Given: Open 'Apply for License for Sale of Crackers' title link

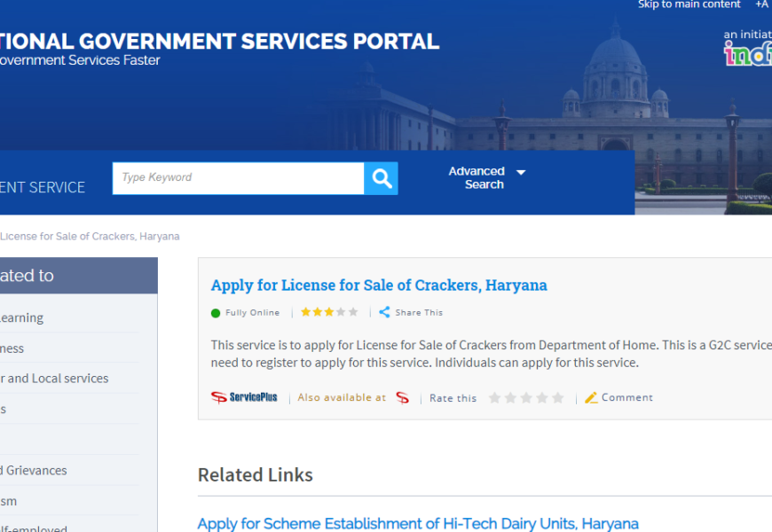Looking at the screenshot, I should coord(379,286).
